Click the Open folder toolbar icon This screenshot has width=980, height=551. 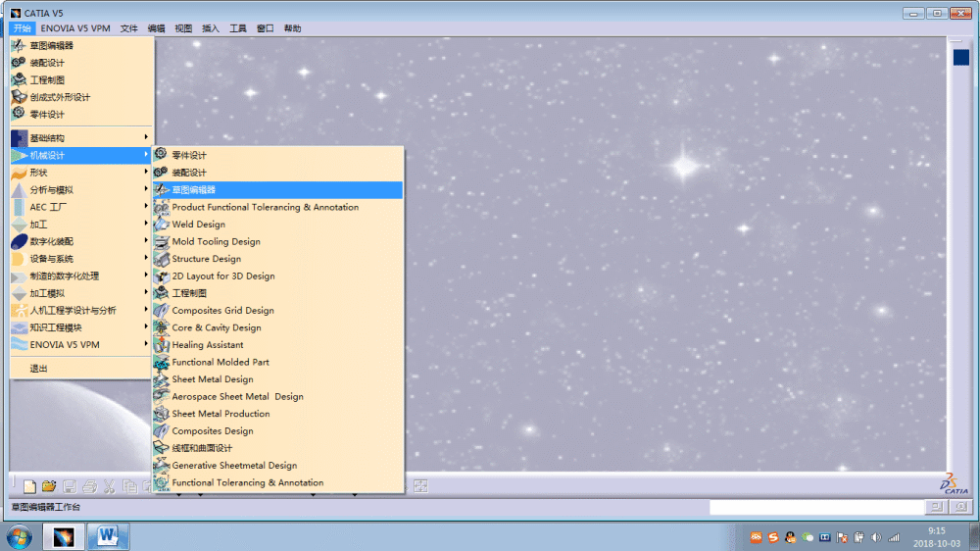[x=49, y=486]
